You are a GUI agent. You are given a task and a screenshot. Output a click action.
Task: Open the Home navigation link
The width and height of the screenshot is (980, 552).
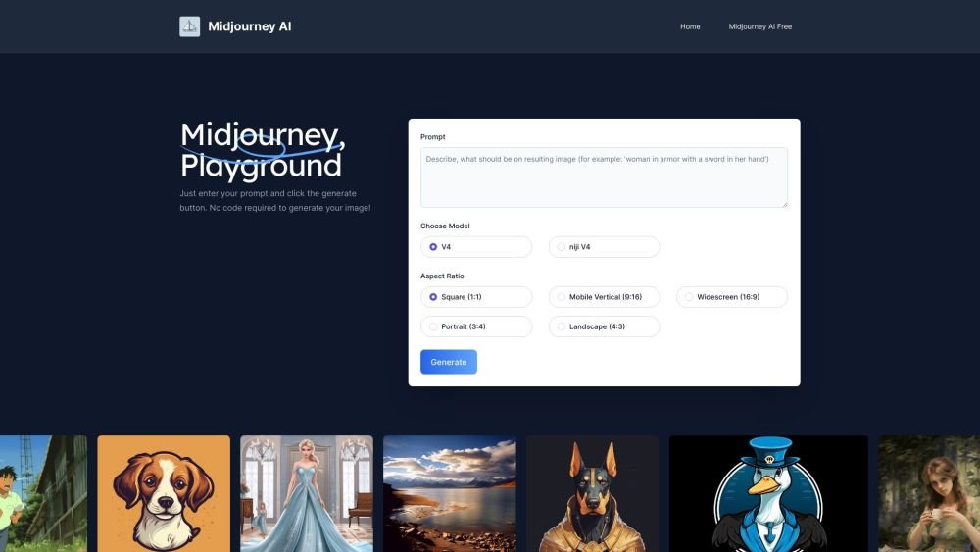pos(690,26)
